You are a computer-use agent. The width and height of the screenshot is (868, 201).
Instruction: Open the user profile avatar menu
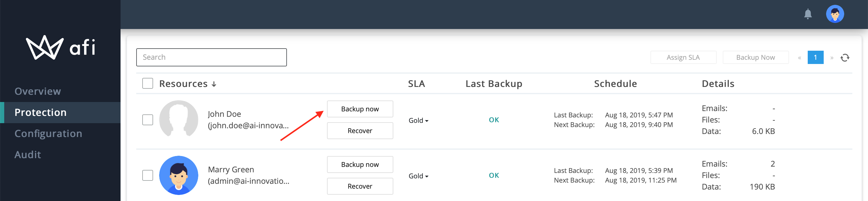(x=835, y=14)
